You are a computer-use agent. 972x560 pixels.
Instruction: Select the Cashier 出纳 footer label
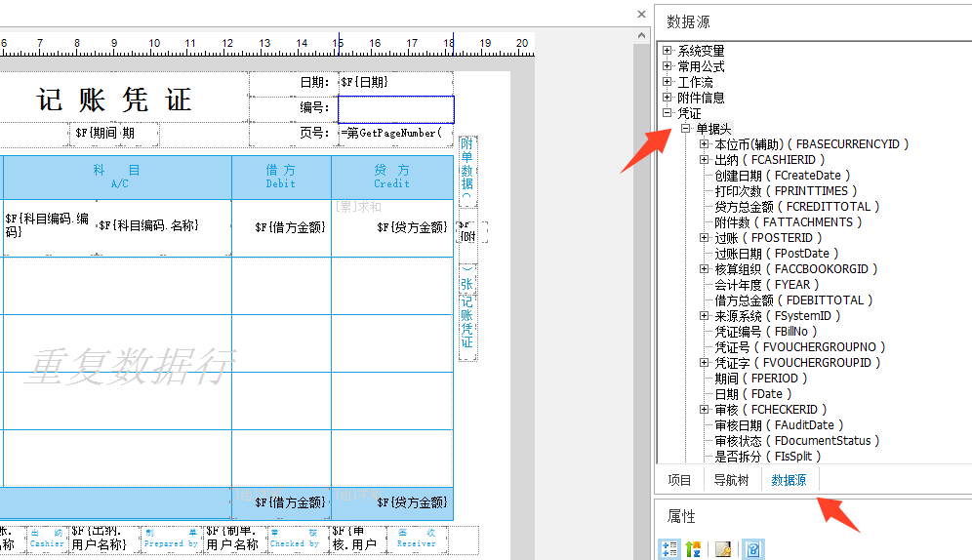pos(47,539)
